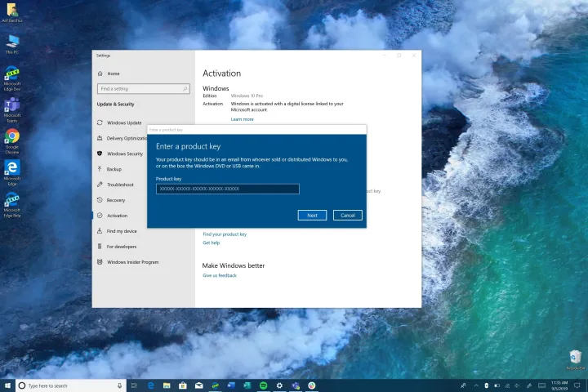Image resolution: width=588 pixels, height=392 pixels.
Task: Click the Find a setting search box
Action: point(143,89)
